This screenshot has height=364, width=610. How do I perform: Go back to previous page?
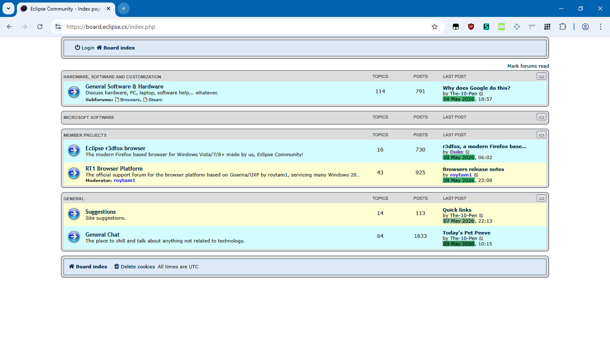tap(9, 27)
